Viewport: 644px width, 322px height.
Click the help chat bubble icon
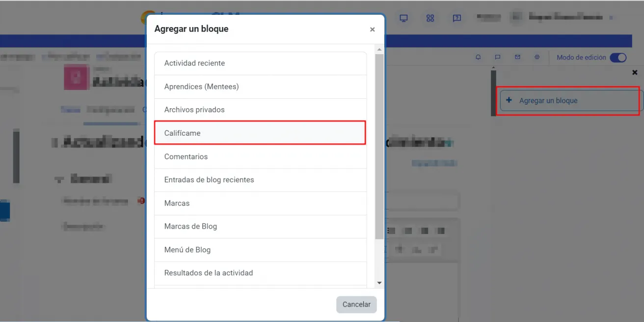point(457,18)
